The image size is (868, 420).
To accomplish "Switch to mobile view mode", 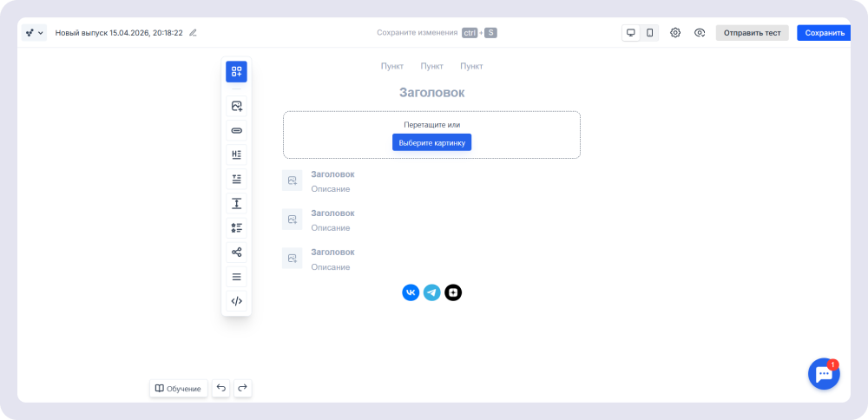I will tap(649, 33).
